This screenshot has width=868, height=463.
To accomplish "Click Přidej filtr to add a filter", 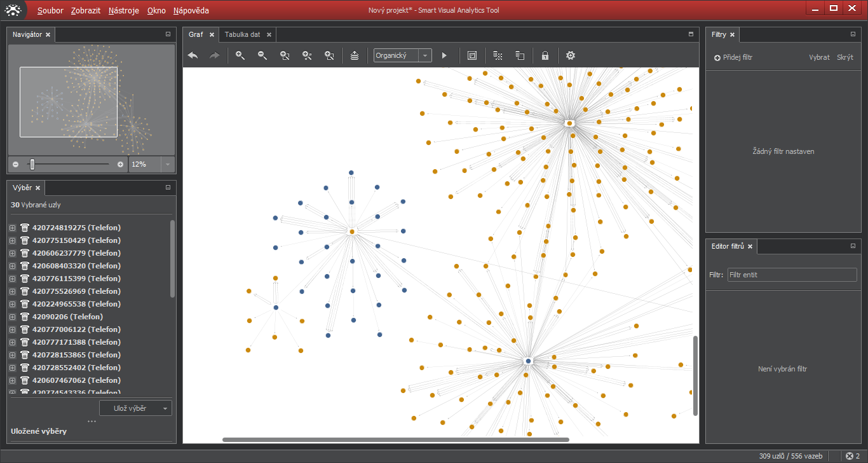I will click(x=733, y=57).
